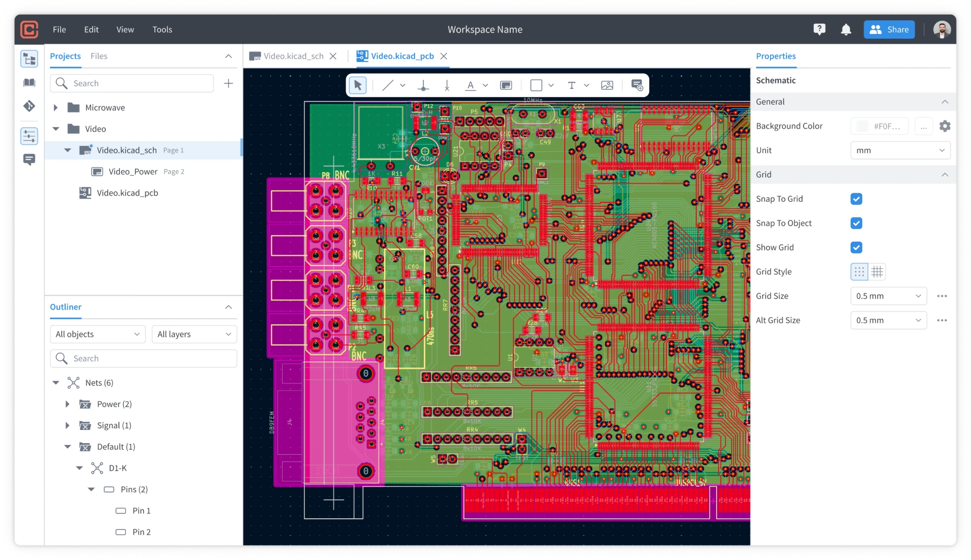
Task: Open the Alt Grid Size dropdown
Action: tap(888, 320)
